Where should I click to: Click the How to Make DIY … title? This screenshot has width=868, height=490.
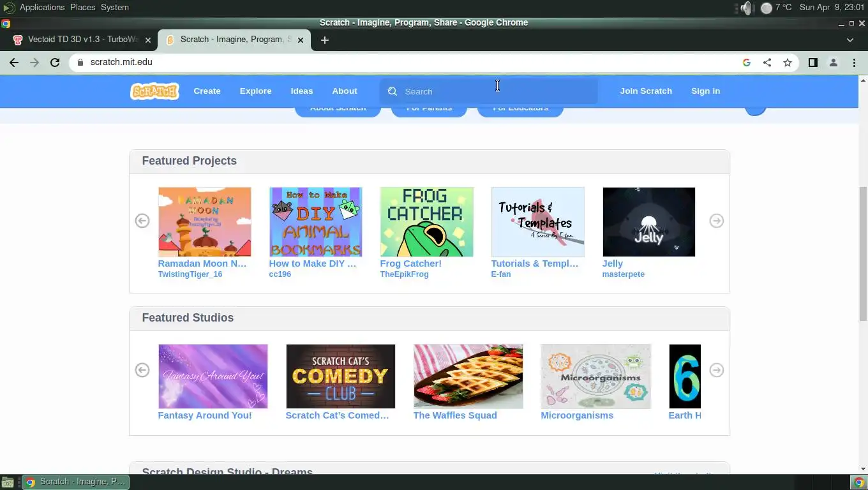tap(313, 264)
